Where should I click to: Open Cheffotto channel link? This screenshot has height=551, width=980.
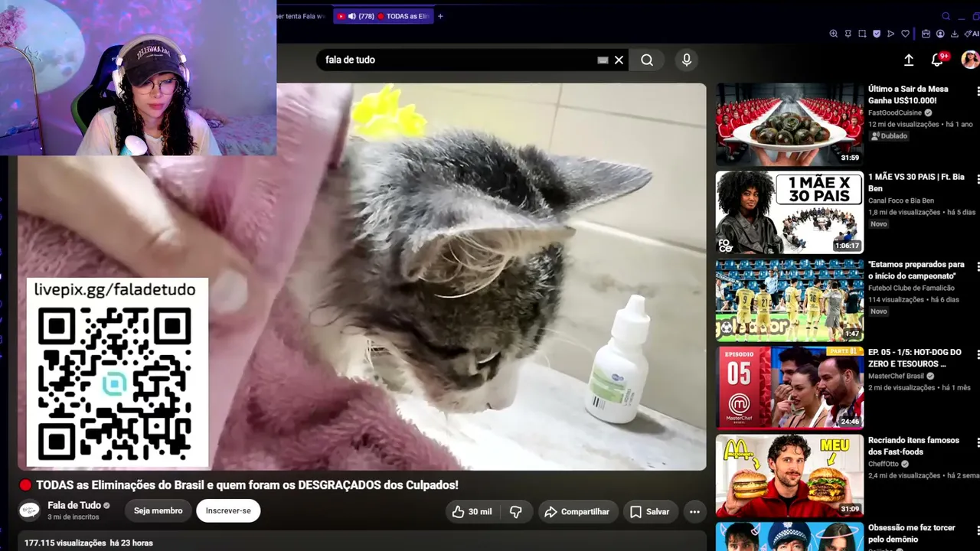(884, 464)
